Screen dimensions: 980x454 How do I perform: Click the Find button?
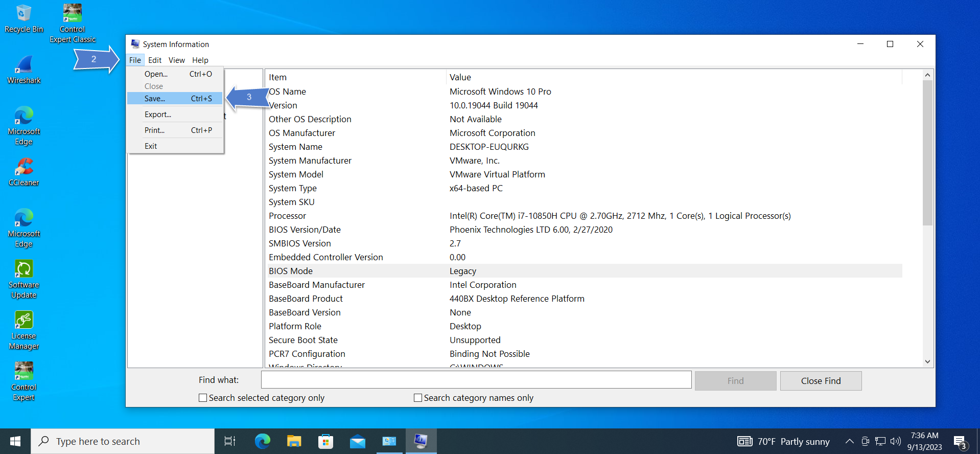click(735, 381)
